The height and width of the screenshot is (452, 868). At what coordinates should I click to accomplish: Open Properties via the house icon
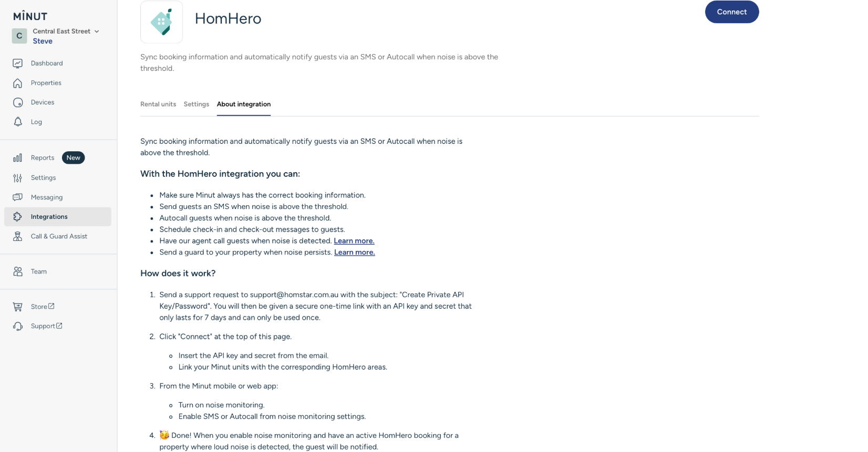click(x=18, y=83)
